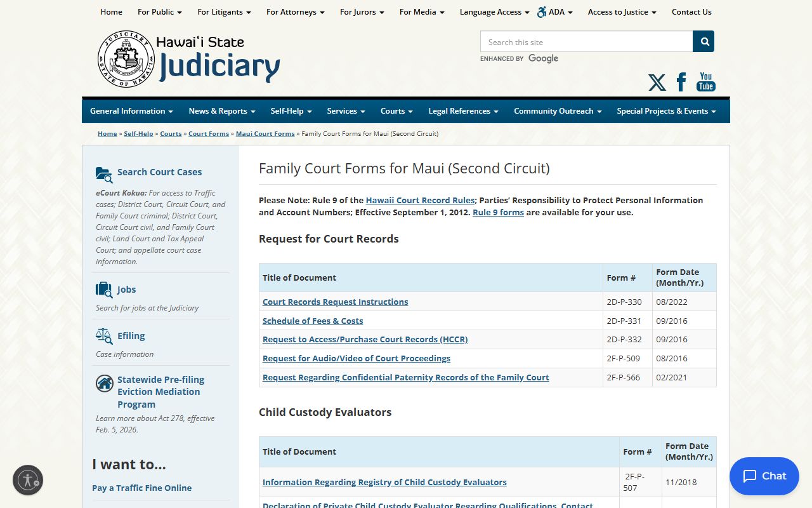Open Hawaii Court Record Rules link
This screenshot has height=508, width=812.
coord(420,200)
